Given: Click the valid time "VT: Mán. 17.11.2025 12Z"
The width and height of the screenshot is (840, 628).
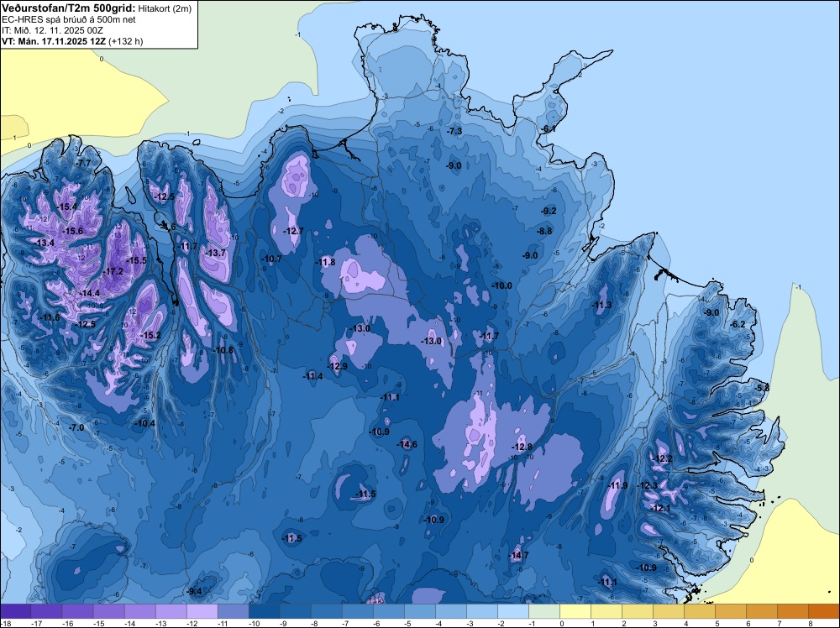Looking at the screenshot, I should point(54,41).
